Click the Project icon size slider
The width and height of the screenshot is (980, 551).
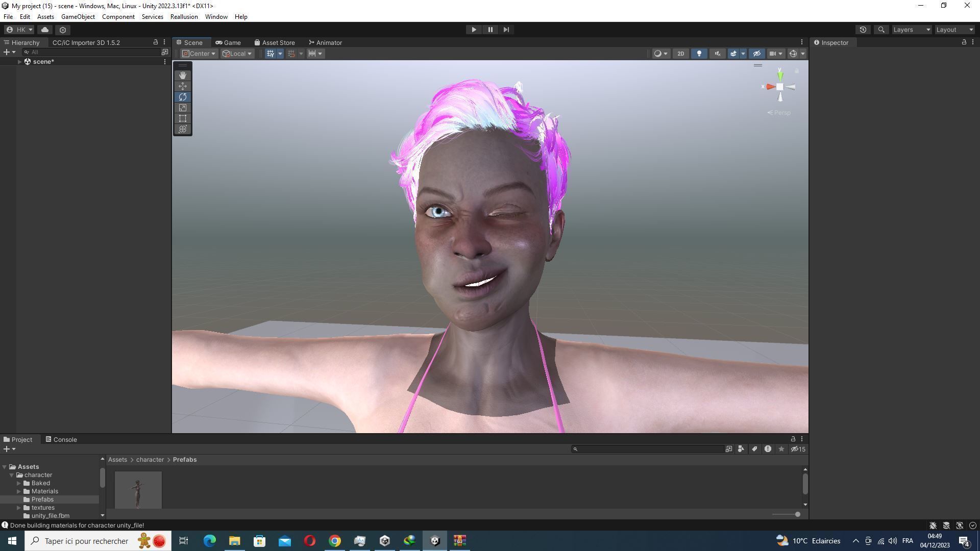797,514
